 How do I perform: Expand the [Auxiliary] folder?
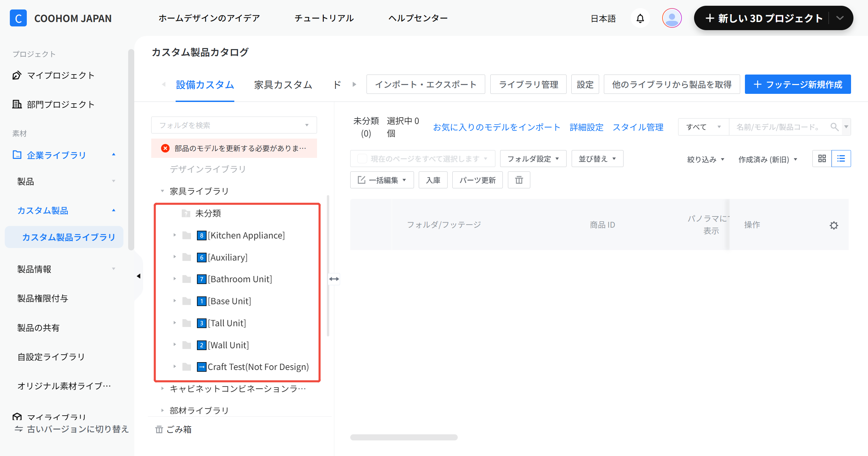[175, 257]
